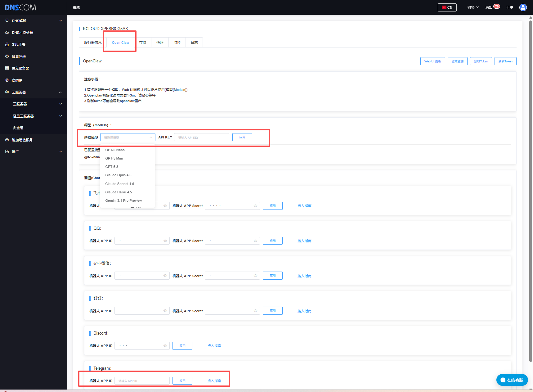Click the 刷新Token button
Image resolution: width=533 pixels, height=392 pixels.
(x=505, y=61)
